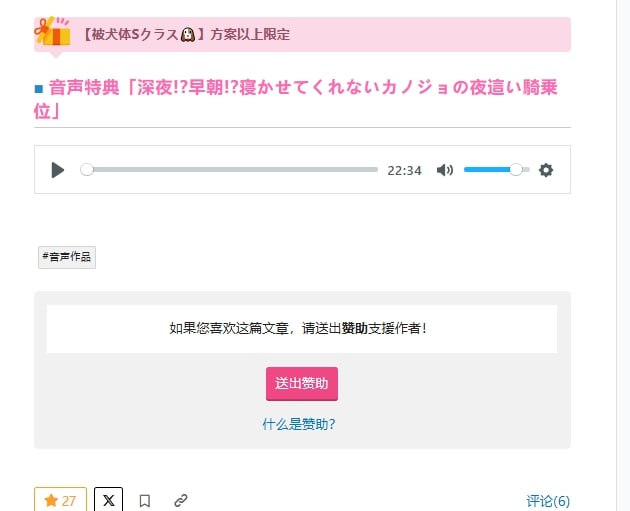Click the middle of the audio seek bar
Image resolution: width=630 pixels, height=511 pixels.
point(232,170)
